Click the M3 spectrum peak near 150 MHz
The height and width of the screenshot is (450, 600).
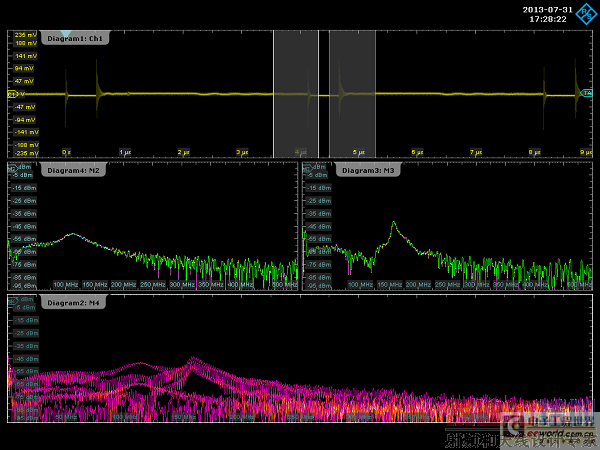394,223
